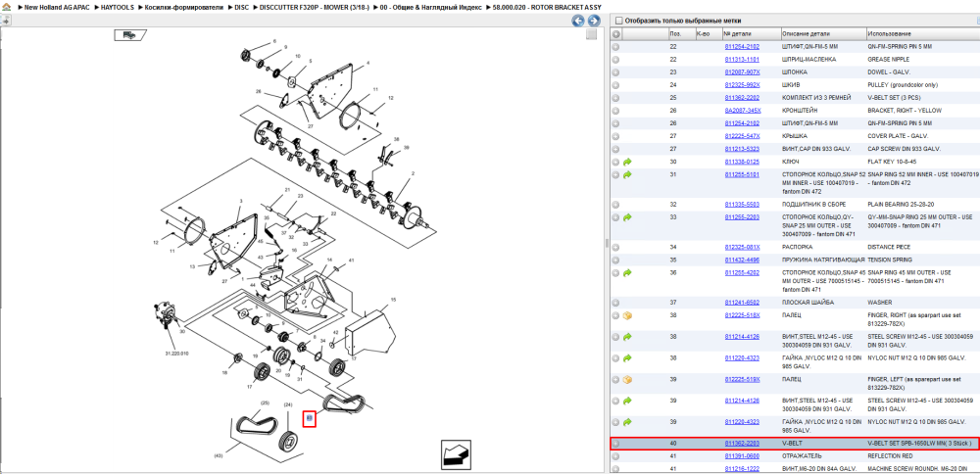This screenshot has height=474, width=980.
Task: Select 'REFLECTION RED' usage text
Action: (891, 456)
